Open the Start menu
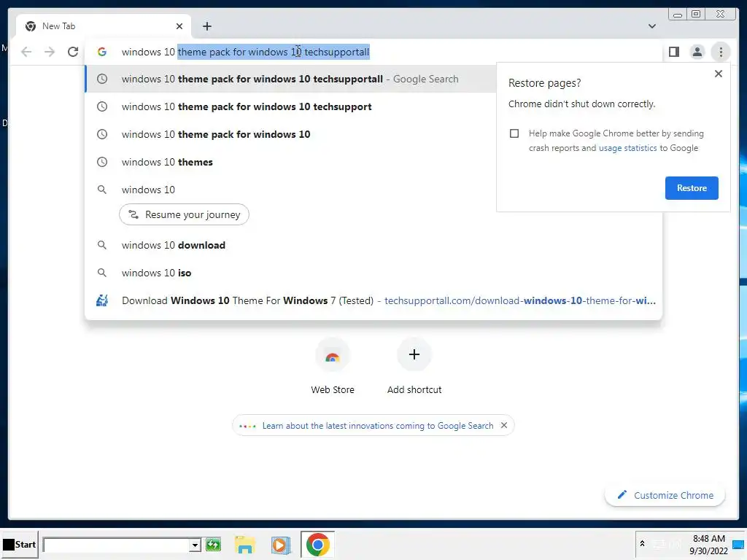The height and width of the screenshot is (560, 747). 19,544
